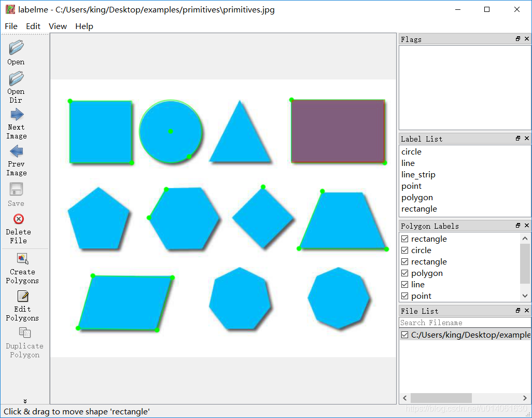Toggle the primitives file checkbox in File List
Image resolution: width=532 pixels, height=418 pixels.
[x=404, y=335]
